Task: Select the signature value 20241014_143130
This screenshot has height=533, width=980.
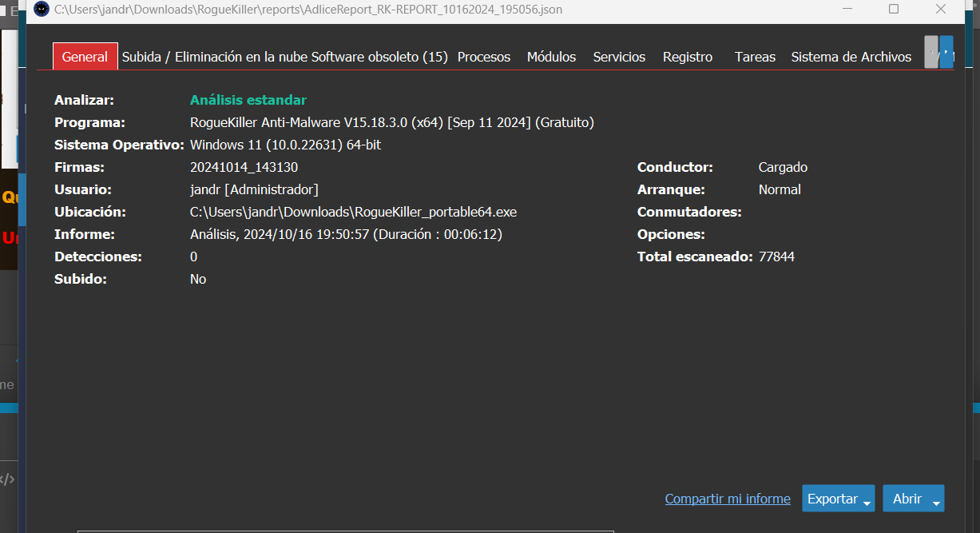Action: [244, 167]
